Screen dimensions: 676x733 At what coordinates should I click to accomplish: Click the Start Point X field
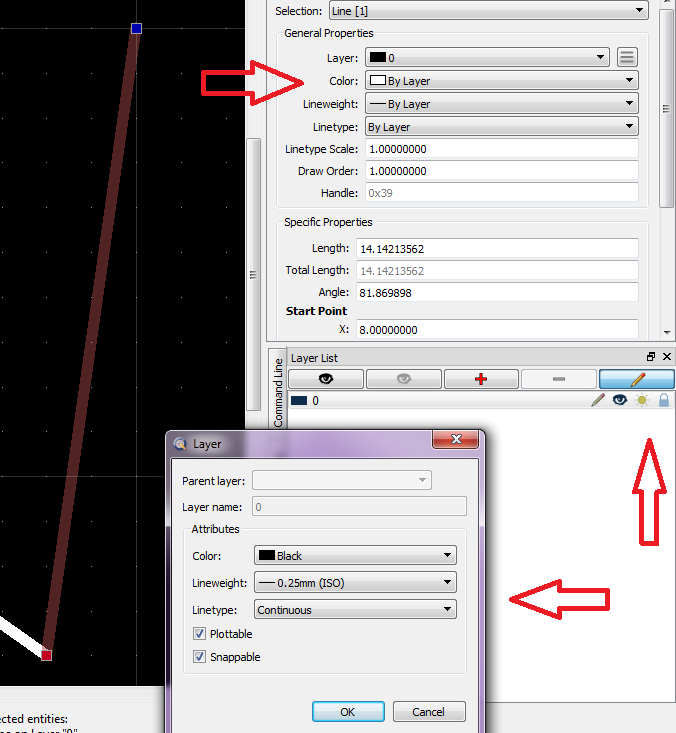tap(497, 329)
